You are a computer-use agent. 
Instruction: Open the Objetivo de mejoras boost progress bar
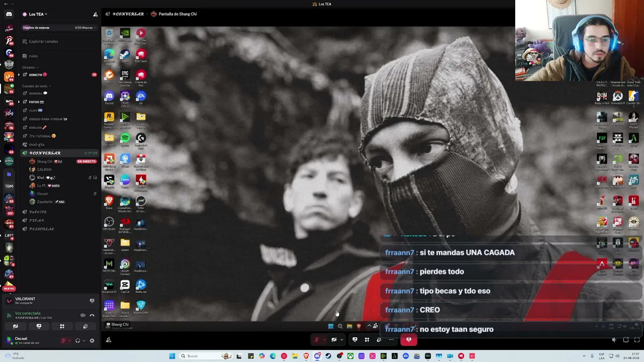click(x=59, y=28)
